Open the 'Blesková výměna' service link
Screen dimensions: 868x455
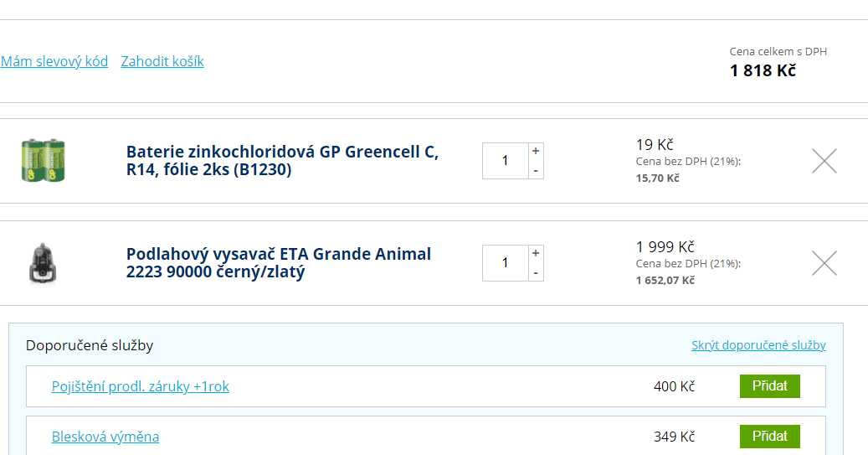pyautogui.click(x=105, y=437)
